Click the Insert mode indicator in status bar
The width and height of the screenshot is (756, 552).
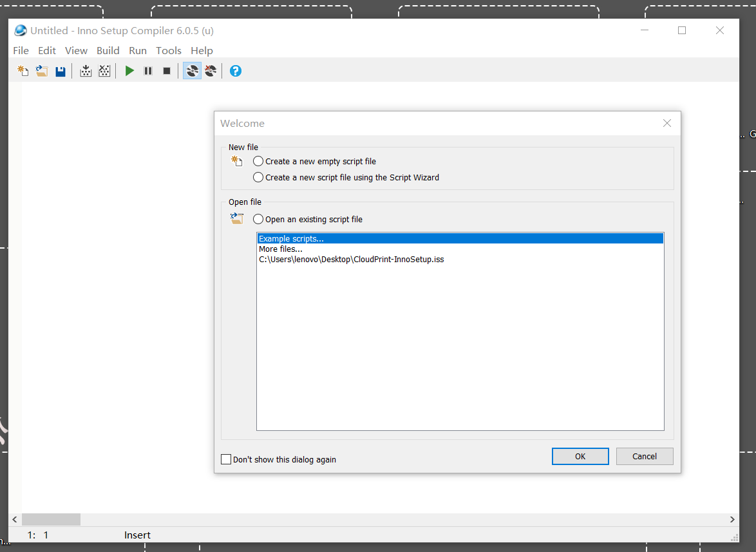click(137, 535)
